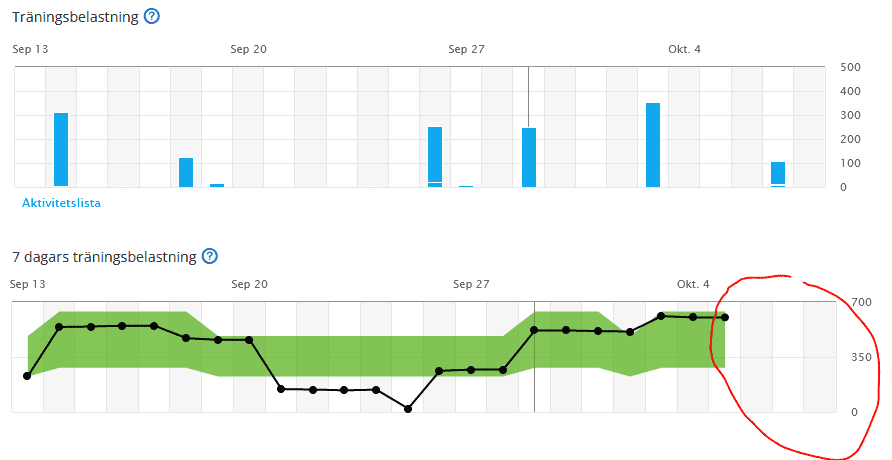This screenshot has height=460, width=892.
Task: Select the black line point on the vertical marker line
Action: pyautogui.click(x=534, y=330)
